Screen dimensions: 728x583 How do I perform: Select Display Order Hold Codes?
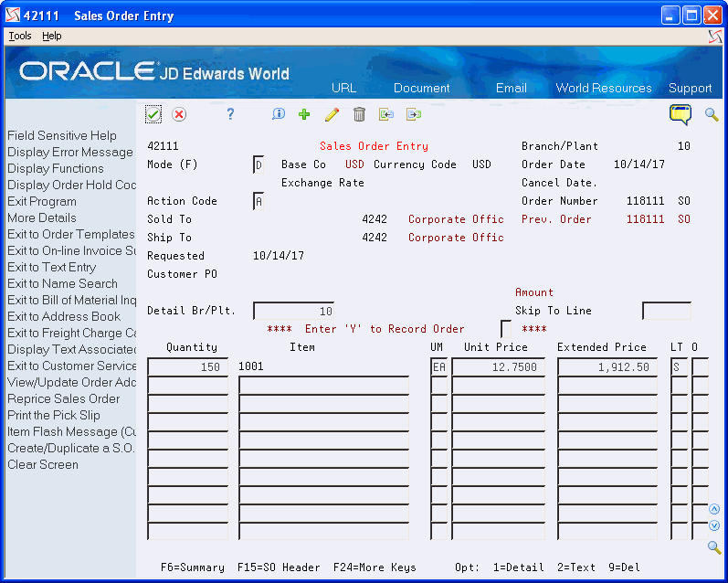pyautogui.click(x=71, y=185)
